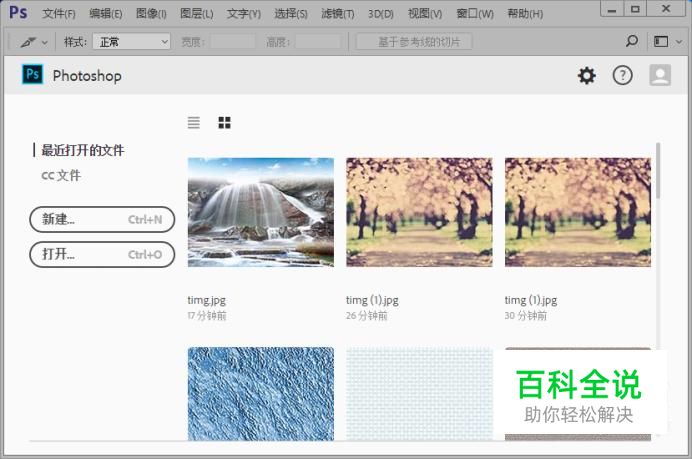Minimize the Photoshop window
Screen dimensions: 692x459
[x=612, y=9]
